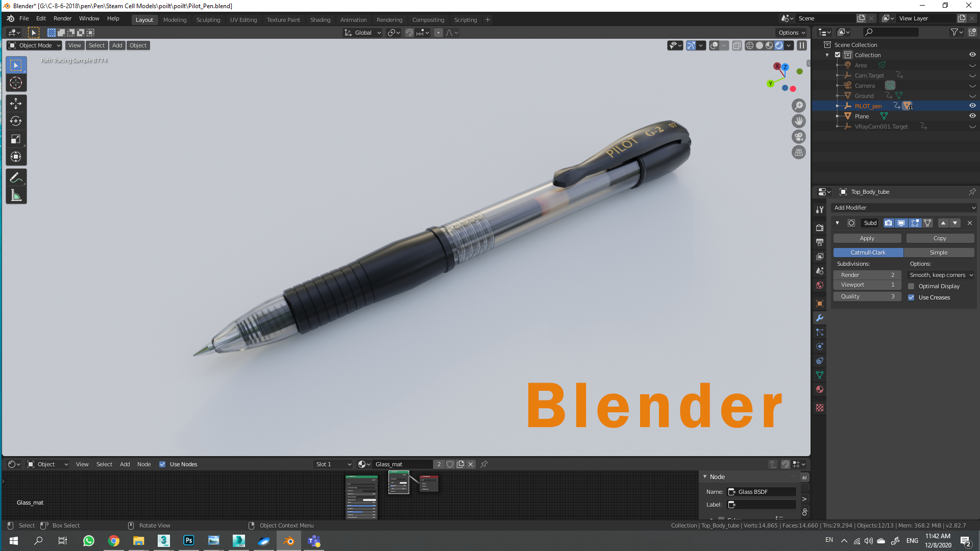Switch to the UV Editing workspace tab
The width and height of the screenshot is (980, 551).
click(243, 20)
